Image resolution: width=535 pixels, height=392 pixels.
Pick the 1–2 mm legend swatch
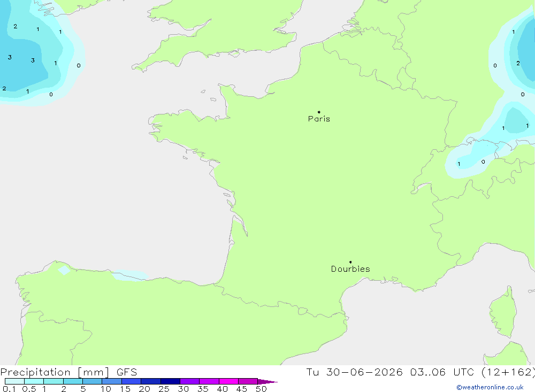point(53,381)
